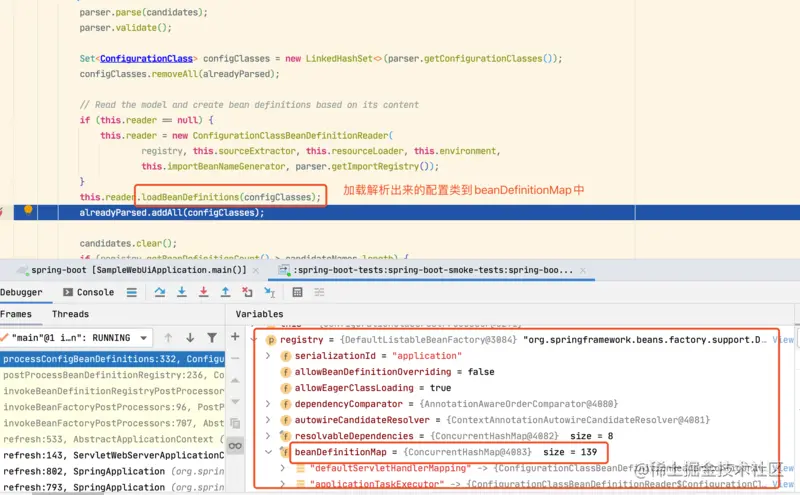Select the refresh:143 ServletWebServerApplicationContext frame
Screen dimensions: 800x495
[112, 455]
